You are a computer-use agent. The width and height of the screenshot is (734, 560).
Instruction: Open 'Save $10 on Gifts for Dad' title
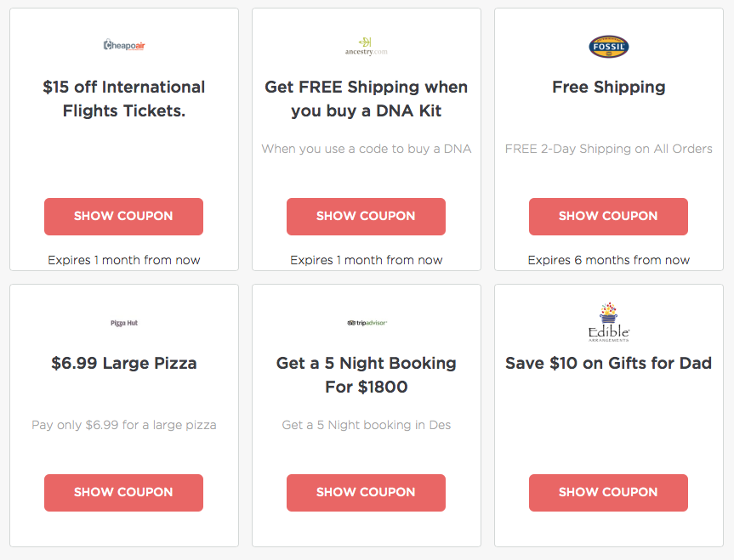point(608,363)
